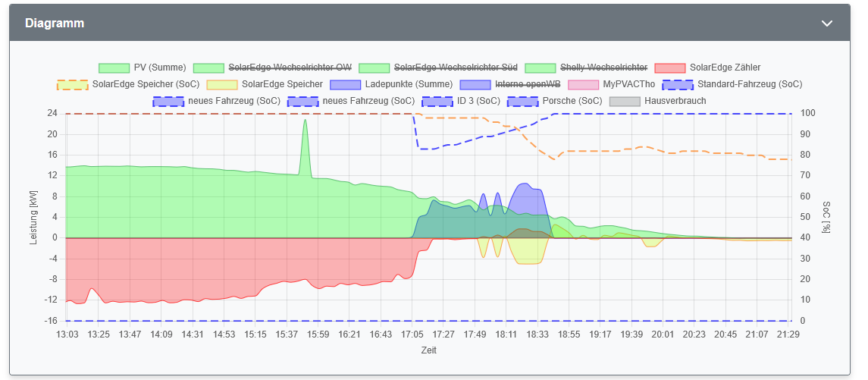This screenshot has height=380, width=868.
Task: Toggle the MyPVACTho legend entry
Action: coord(629,84)
